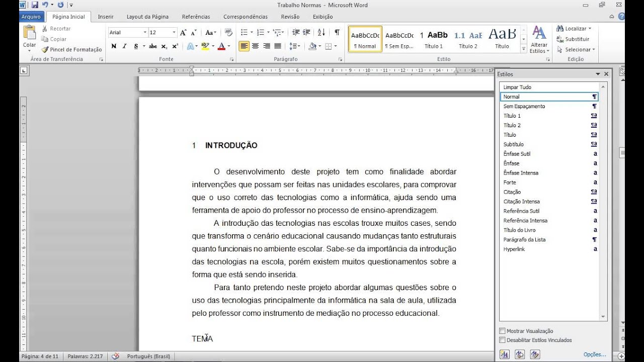Click Alterar Estilos button

click(539, 40)
